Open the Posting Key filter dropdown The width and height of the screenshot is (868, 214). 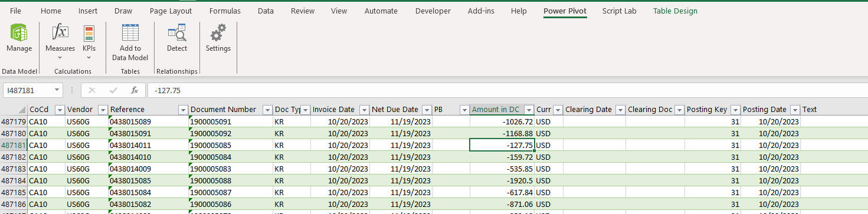pyautogui.click(x=735, y=110)
